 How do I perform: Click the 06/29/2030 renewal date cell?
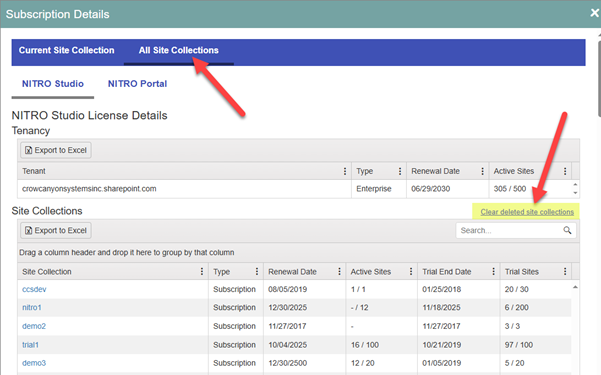[447, 189]
